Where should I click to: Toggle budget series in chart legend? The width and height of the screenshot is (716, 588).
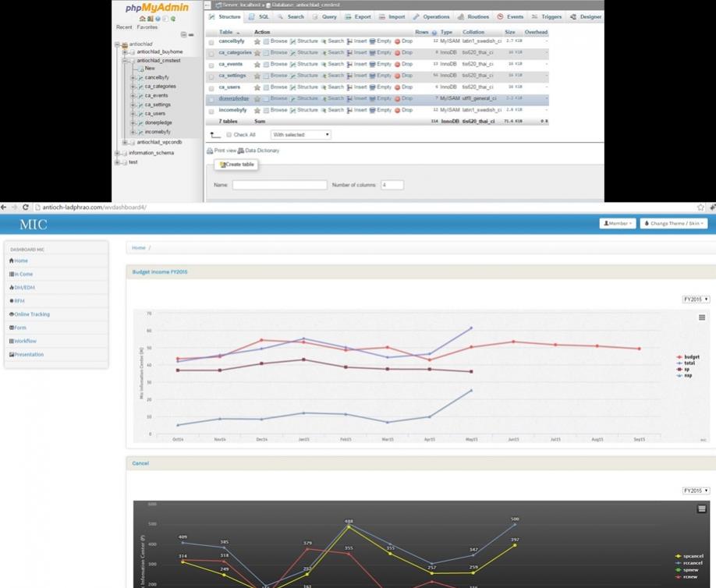click(688, 357)
